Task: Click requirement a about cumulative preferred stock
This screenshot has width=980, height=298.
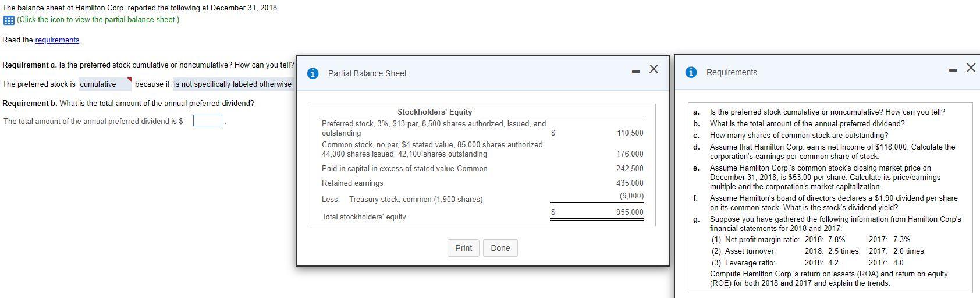Action: click(827, 112)
